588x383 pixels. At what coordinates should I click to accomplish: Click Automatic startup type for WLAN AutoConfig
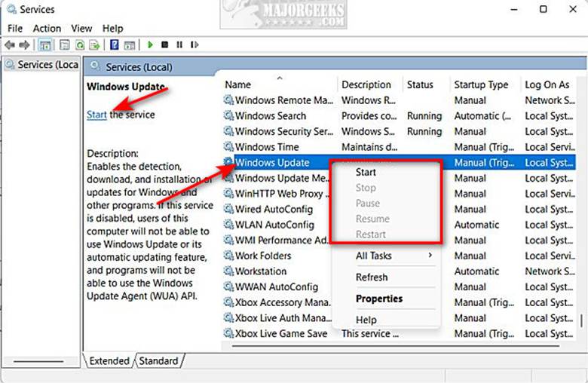coord(476,225)
